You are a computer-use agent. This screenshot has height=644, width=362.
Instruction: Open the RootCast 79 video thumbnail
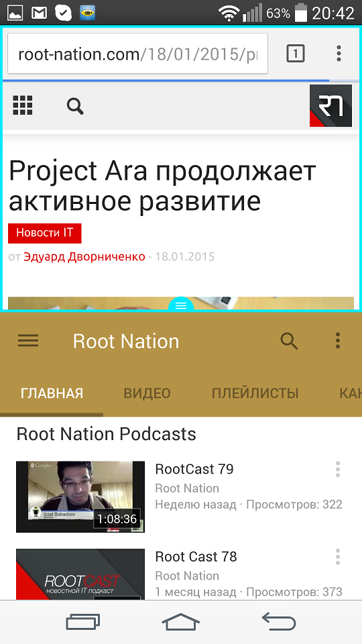click(x=80, y=496)
